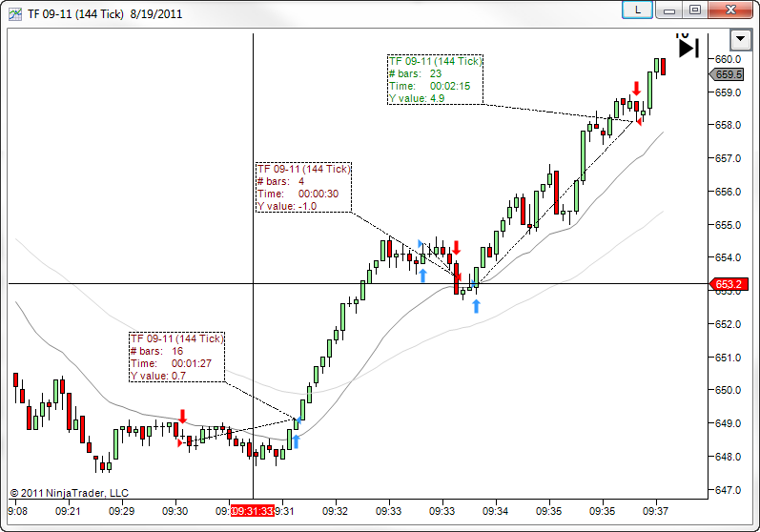Close the chart window

pos(730,10)
